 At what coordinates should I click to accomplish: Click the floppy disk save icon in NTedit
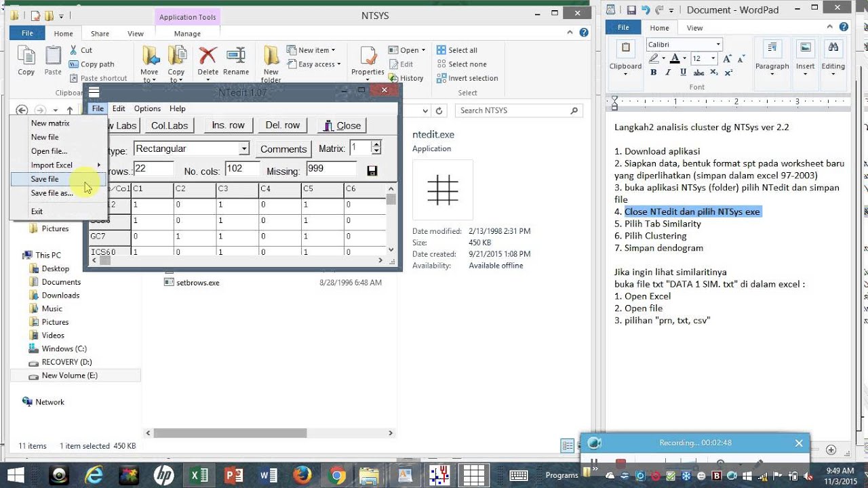click(372, 171)
